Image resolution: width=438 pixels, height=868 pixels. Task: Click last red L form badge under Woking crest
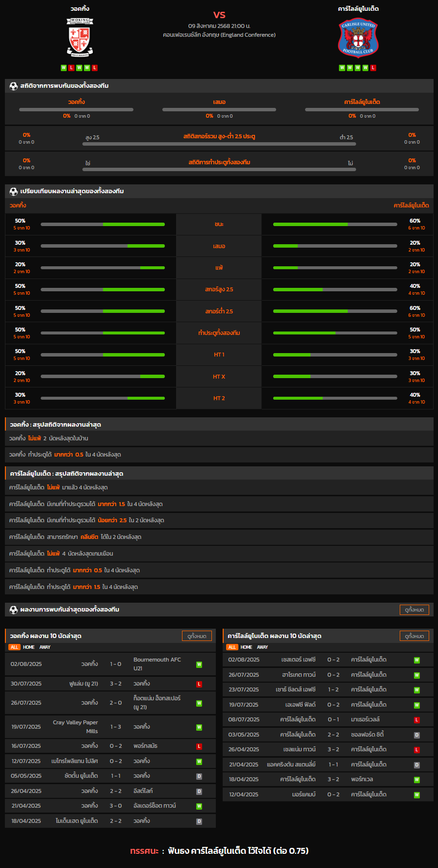click(x=95, y=68)
